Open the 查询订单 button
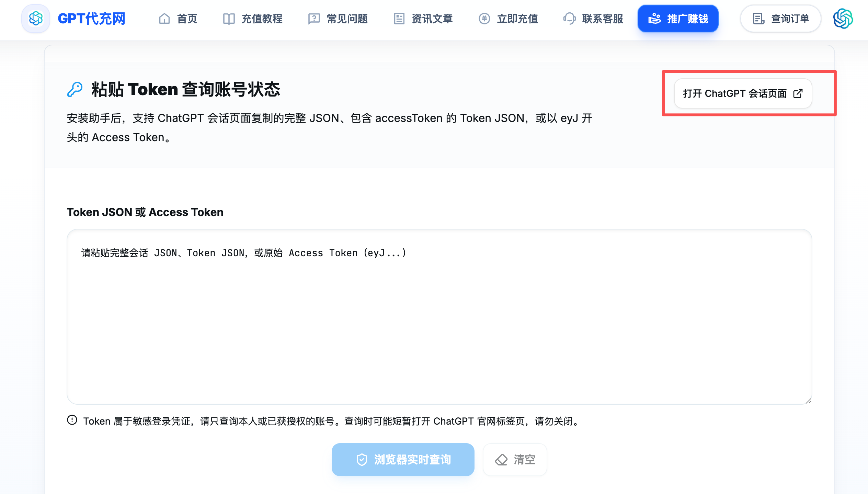 (x=780, y=19)
